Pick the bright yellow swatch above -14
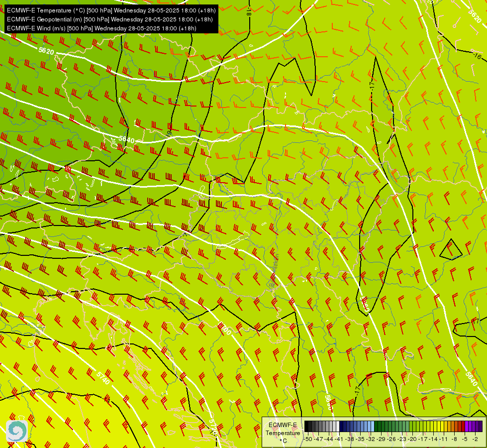 tap(435, 426)
